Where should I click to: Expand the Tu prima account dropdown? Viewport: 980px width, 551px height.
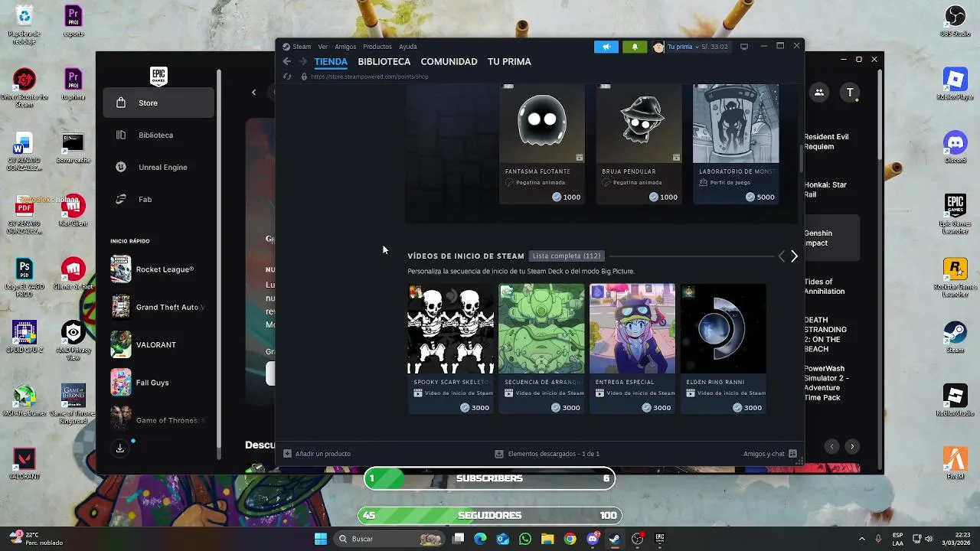point(683,47)
